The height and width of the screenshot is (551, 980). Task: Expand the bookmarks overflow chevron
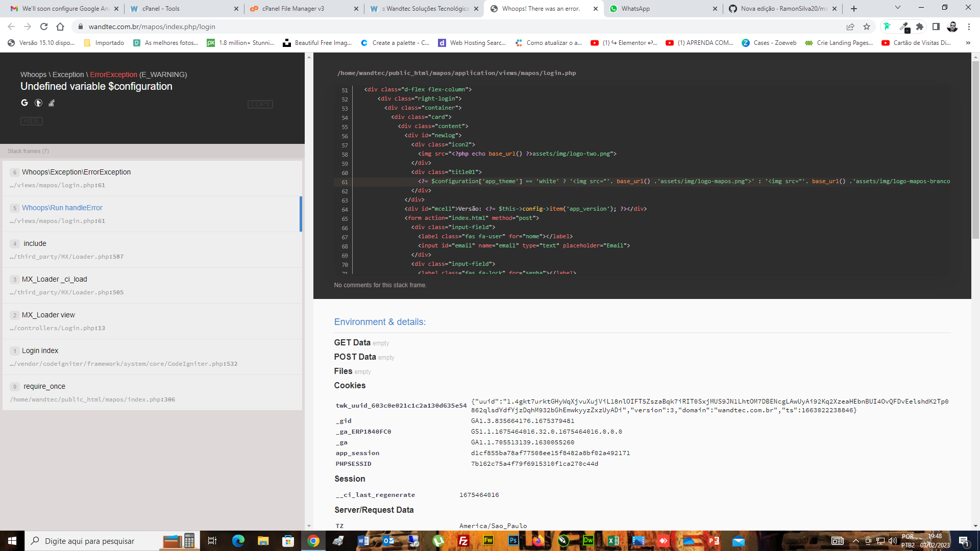point(967,43)
